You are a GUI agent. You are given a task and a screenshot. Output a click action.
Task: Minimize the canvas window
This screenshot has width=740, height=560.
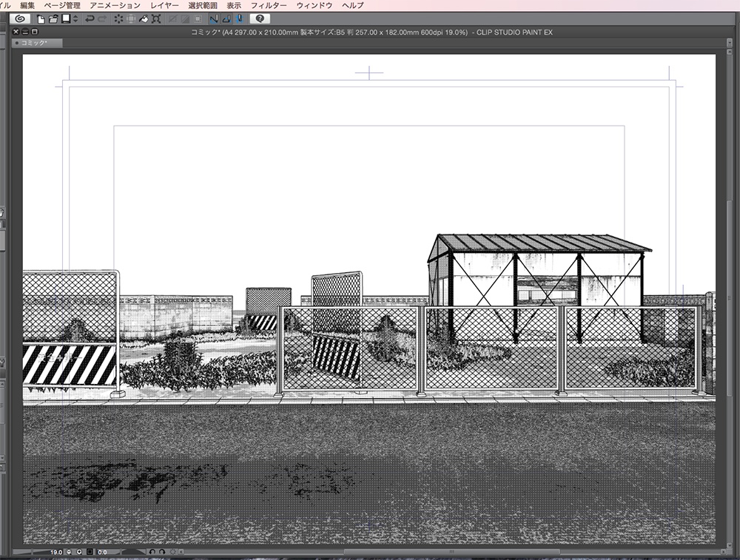tap(25, 32)
